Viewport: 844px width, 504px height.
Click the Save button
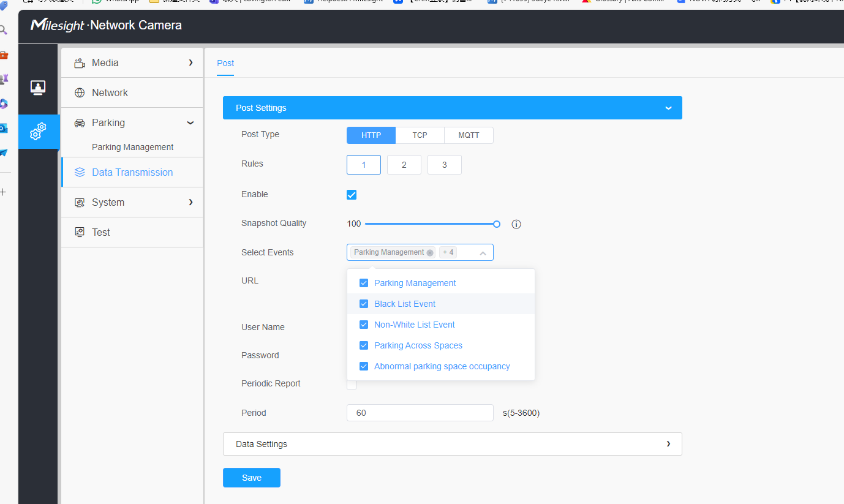252,478
